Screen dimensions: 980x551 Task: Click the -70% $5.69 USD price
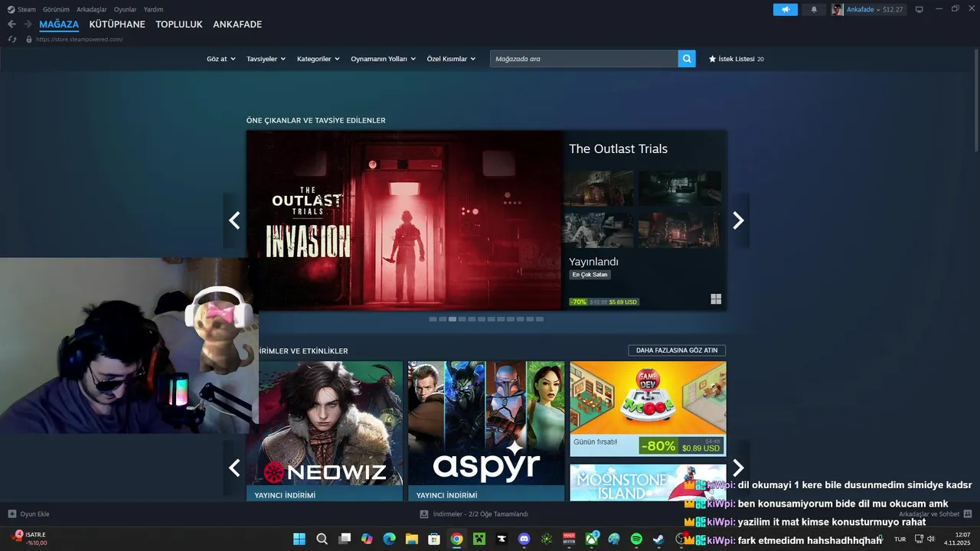click(x=604, y=302)
